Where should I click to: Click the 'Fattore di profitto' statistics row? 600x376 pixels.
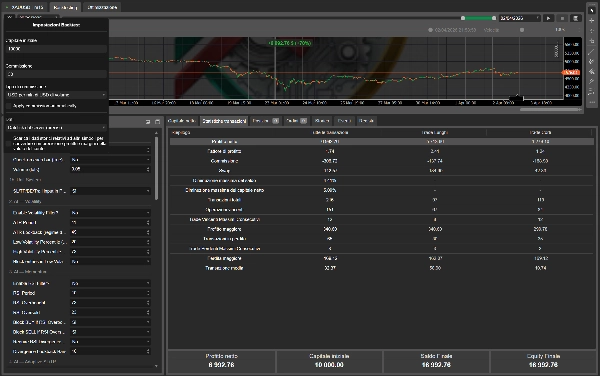pos(382,151)
